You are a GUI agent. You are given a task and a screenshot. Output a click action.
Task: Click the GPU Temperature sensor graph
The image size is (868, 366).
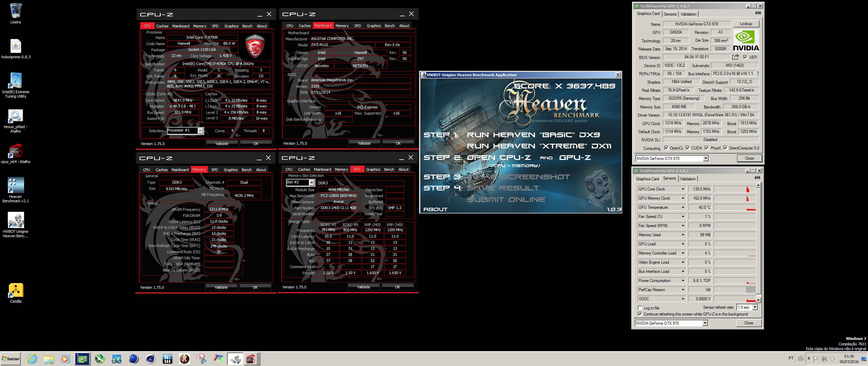click(734, 207)
